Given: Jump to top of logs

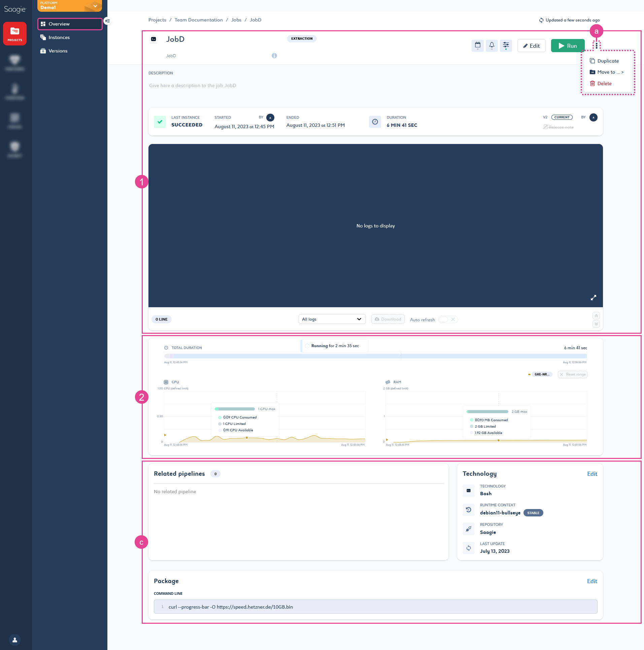Looking at the screenshot, I should [596, 316].
